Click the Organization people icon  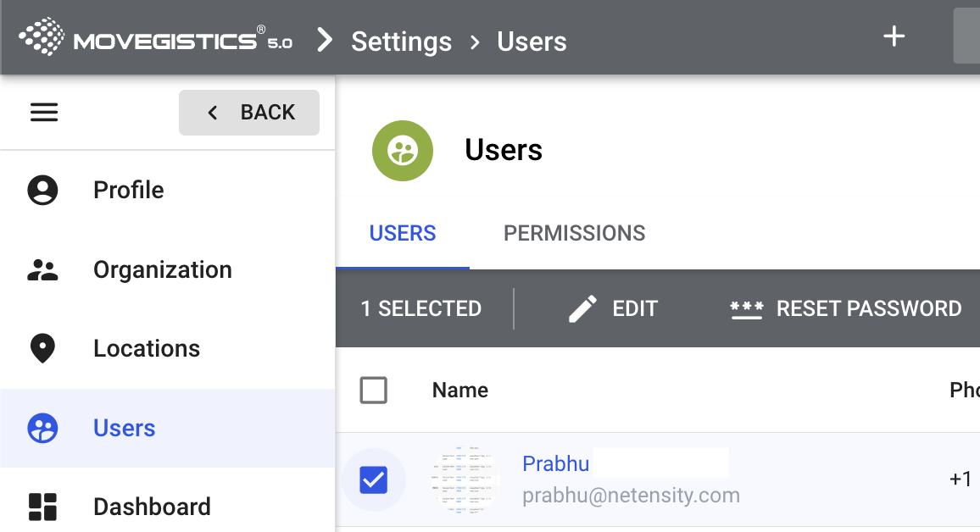[x=42, y=269]
